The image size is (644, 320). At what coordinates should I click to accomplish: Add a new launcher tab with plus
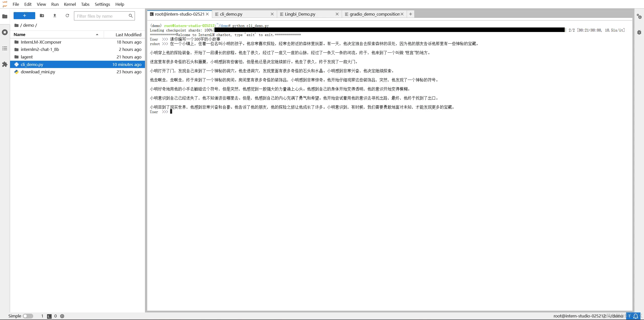point(410,14)
